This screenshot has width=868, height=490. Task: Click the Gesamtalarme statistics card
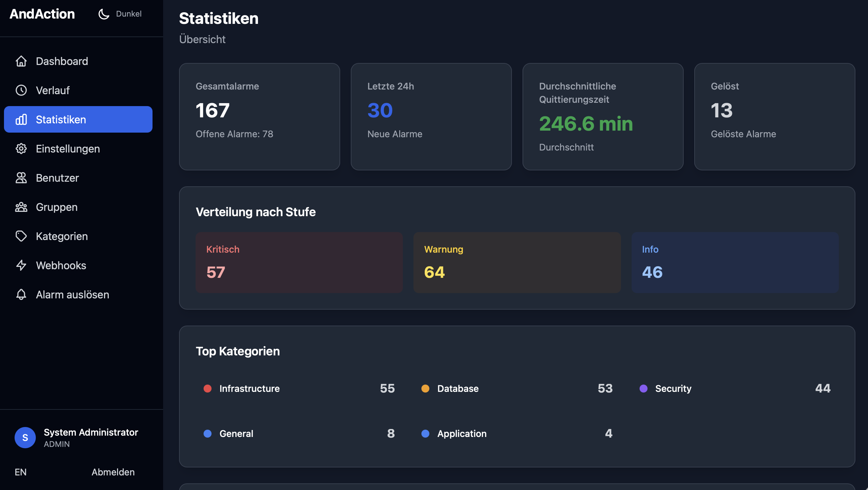point(260,116)
